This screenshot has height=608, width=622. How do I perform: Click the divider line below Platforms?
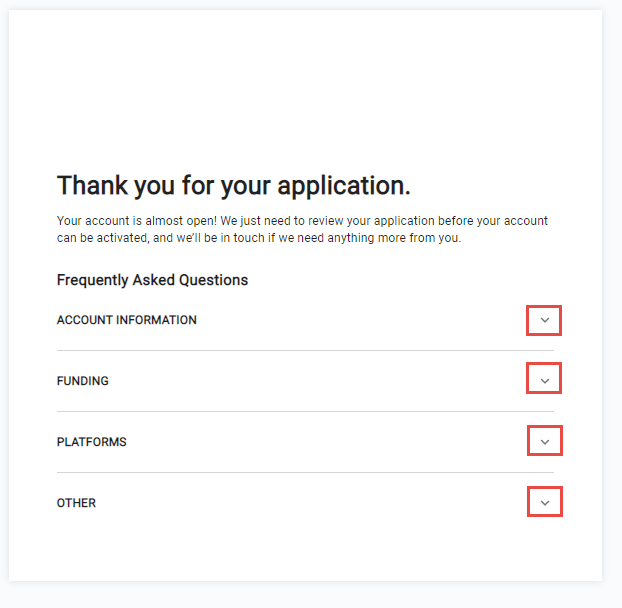coord(300,472)
